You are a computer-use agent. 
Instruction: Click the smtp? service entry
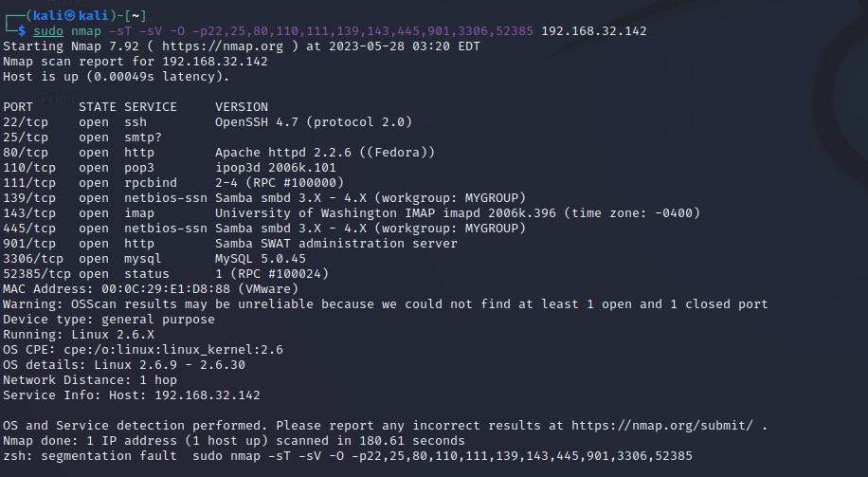click(143, 137)
